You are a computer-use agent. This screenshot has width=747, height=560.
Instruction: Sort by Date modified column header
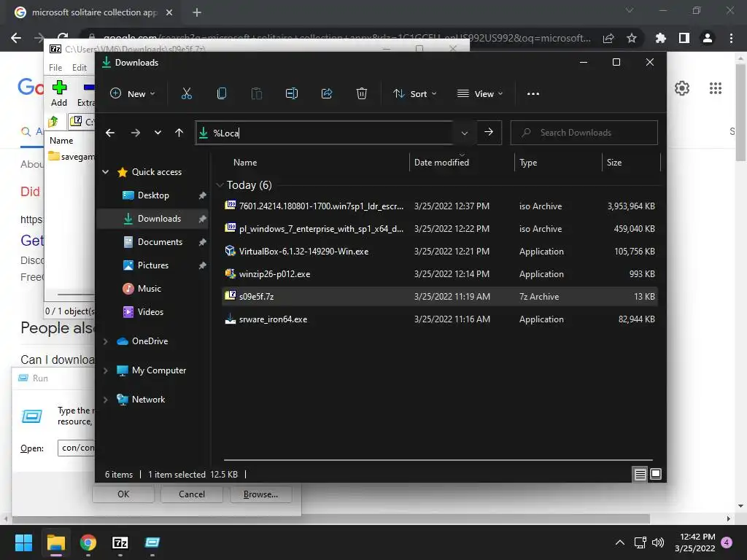pos(441,163)
